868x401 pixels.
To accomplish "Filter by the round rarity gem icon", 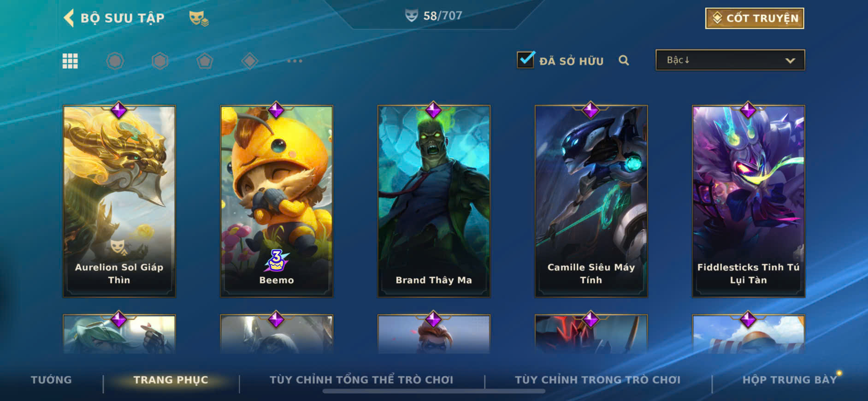I will pyautogui.click(x=115, y=61).
